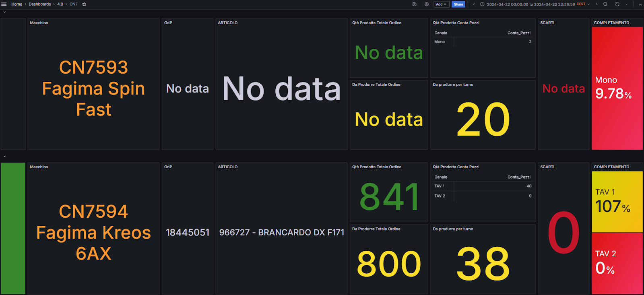Click the yellow 800 to-produce value
This screenshot has height=295, width=644.
coord(389,264)
